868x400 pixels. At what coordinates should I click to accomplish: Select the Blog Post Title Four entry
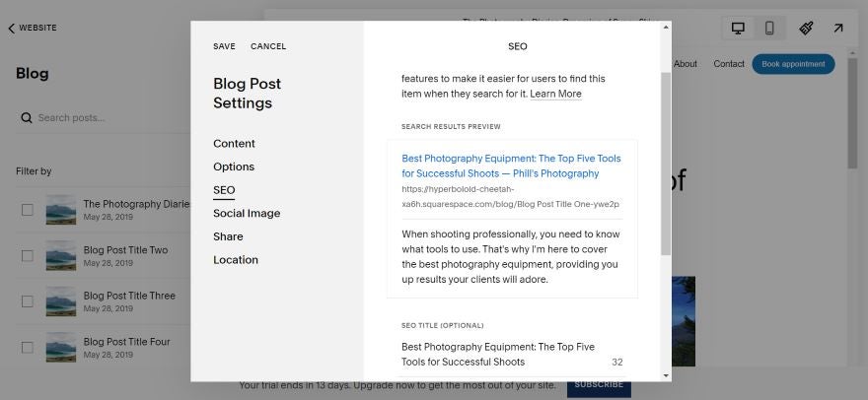point(127,342)
